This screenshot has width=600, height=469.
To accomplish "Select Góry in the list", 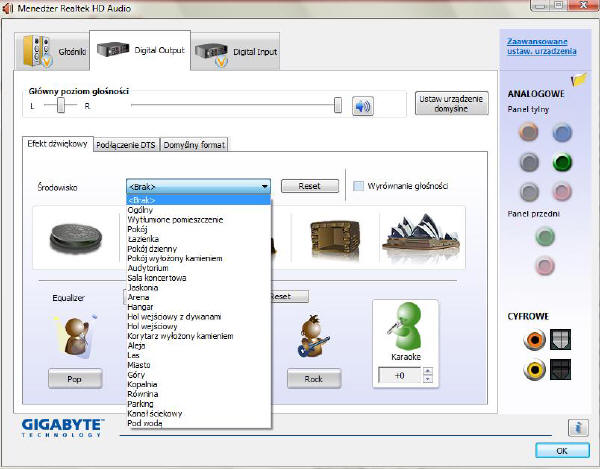I will pyautogui.click(x=198, y=375).
